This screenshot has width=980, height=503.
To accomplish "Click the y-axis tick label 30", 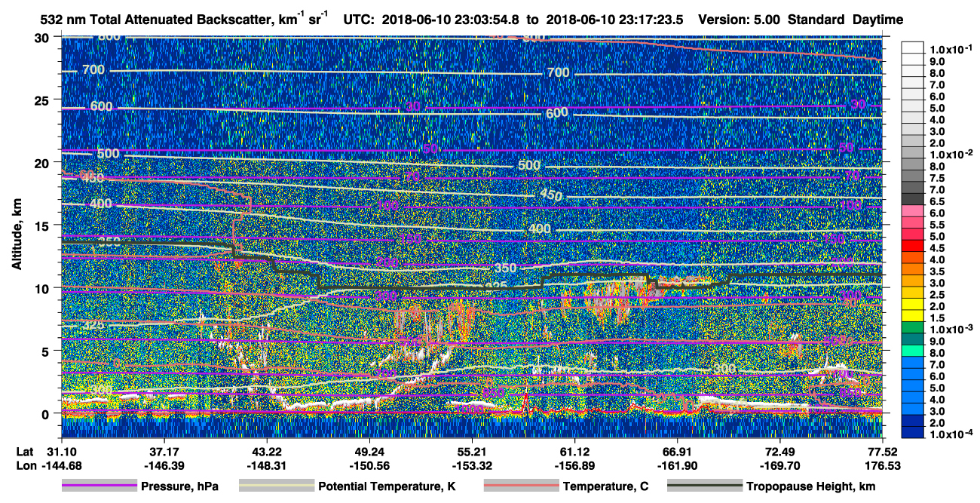I will (44, 37).
